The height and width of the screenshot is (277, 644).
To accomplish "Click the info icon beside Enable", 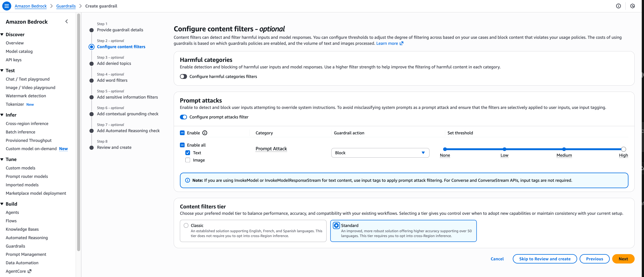I will [x=205, y=133].
